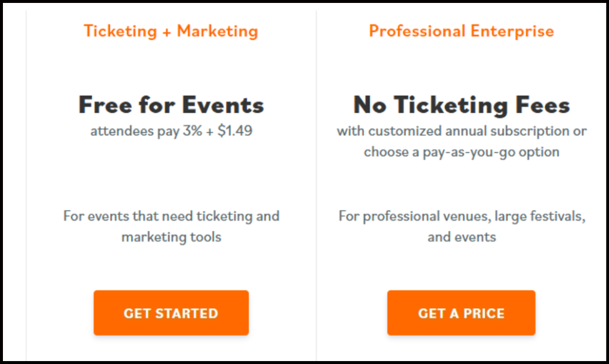
Task: Click the "with customized annual subscription or" line
Action: (461, 131)
